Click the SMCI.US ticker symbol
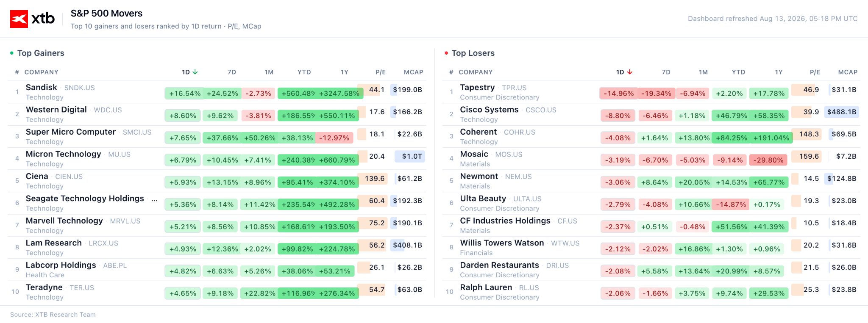The image size is (868, 323). click(x=137, y=132)
